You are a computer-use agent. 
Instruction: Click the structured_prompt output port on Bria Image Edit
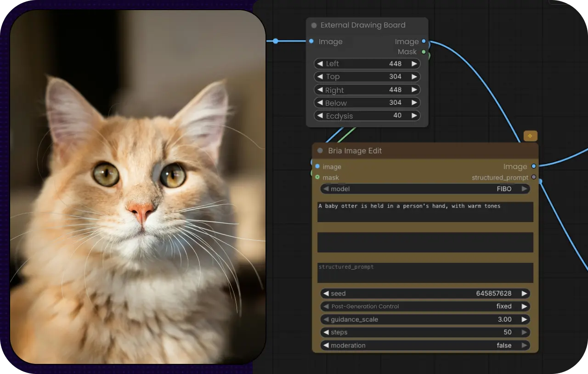coord(533,177)
